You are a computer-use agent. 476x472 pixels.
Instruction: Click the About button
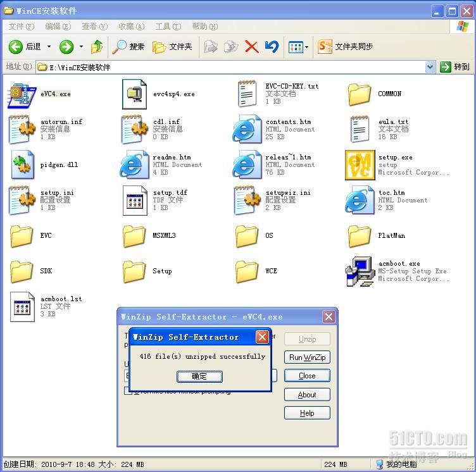[307, 395]
